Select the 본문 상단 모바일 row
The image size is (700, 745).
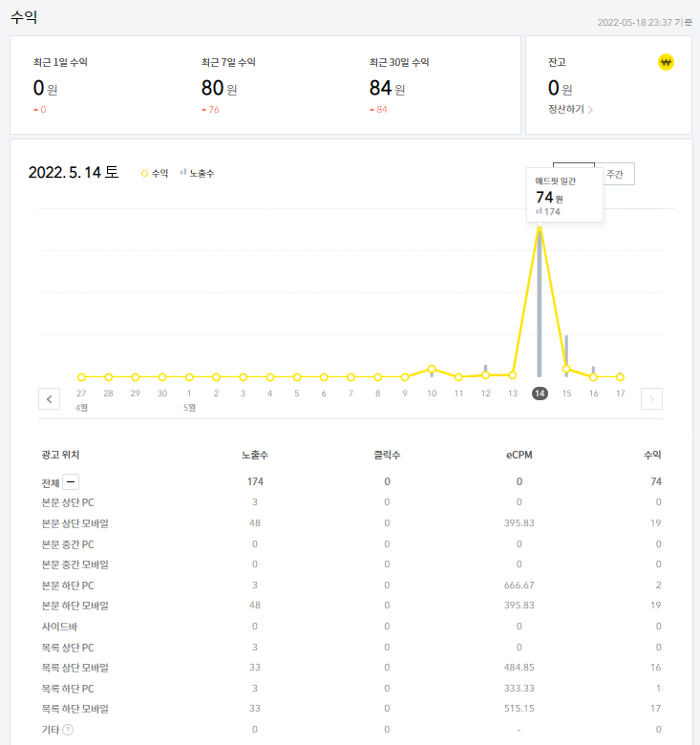[350, 523]
